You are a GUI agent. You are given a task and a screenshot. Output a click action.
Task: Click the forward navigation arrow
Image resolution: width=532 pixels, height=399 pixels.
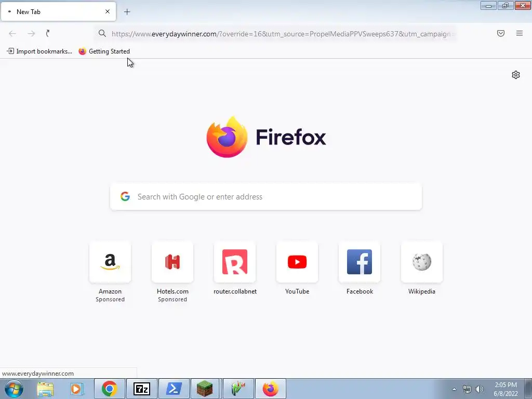pos(31,33)
